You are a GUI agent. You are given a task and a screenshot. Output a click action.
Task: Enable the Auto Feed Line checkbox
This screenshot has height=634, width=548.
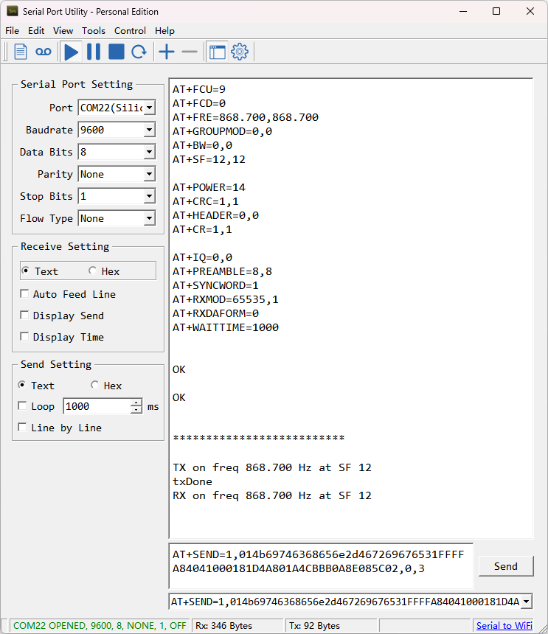point(24,294)
